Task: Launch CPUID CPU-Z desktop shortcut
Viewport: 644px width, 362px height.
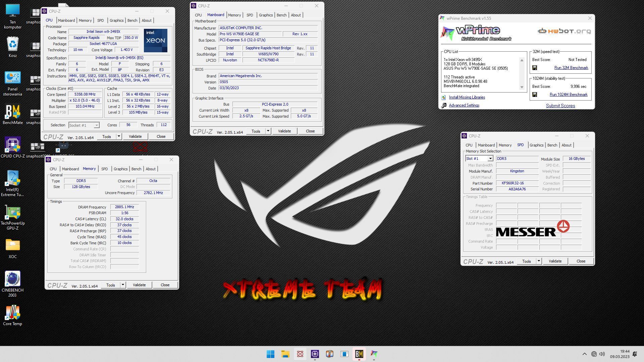Action: (13, 147)
